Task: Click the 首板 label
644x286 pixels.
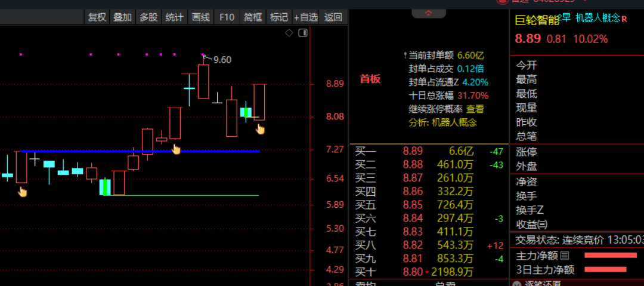Action: [x=370, y=79]
